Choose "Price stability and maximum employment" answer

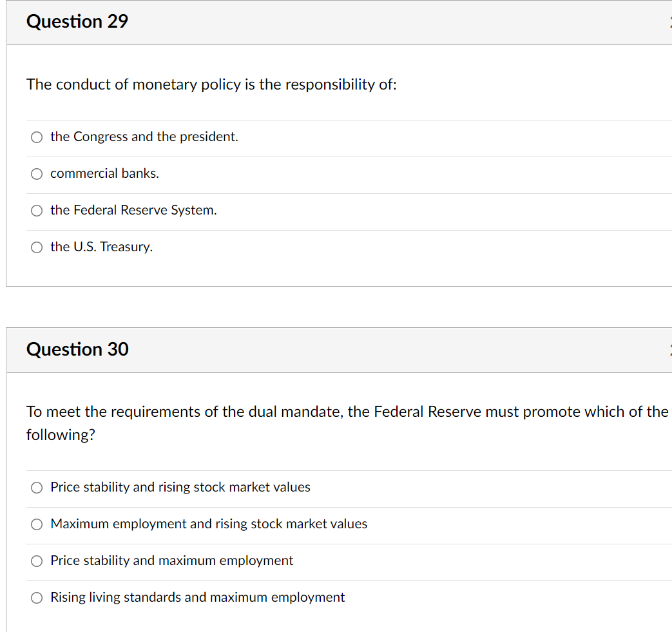click(x=37, y=560)
